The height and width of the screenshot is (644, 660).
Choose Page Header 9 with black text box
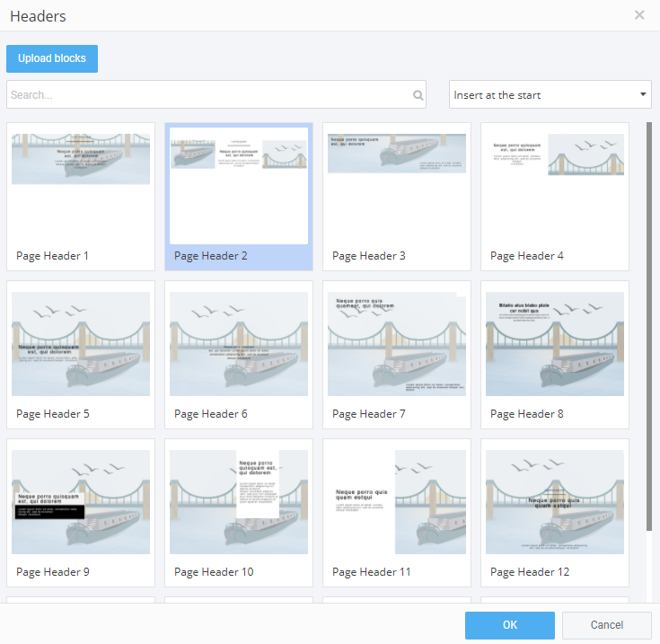(81, 512)
